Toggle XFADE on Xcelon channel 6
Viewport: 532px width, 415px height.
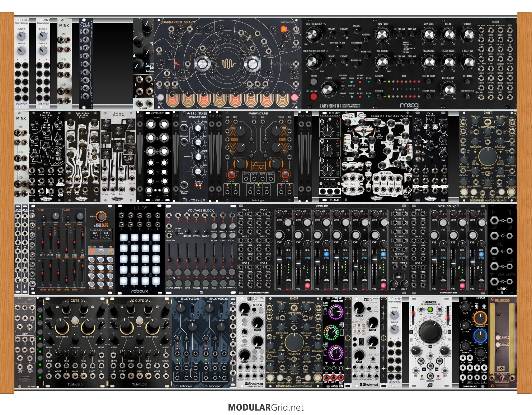tap(383, 254)
